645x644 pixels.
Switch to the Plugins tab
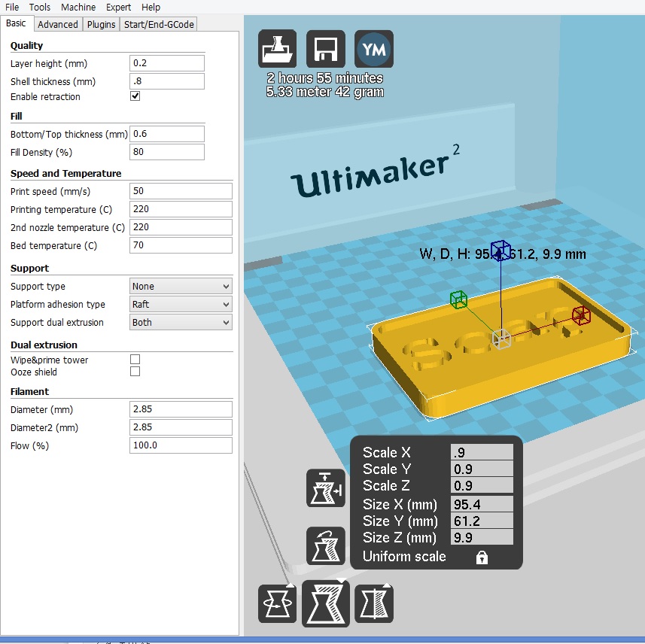101,24
